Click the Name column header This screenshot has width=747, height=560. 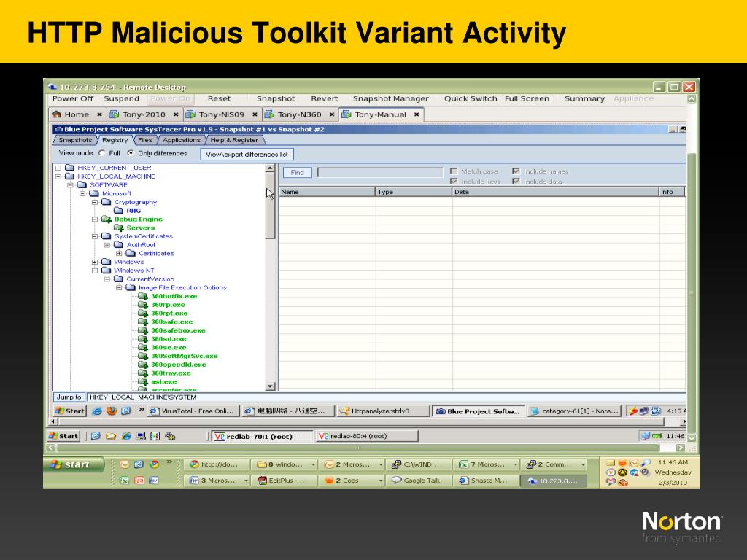point(327,192)
